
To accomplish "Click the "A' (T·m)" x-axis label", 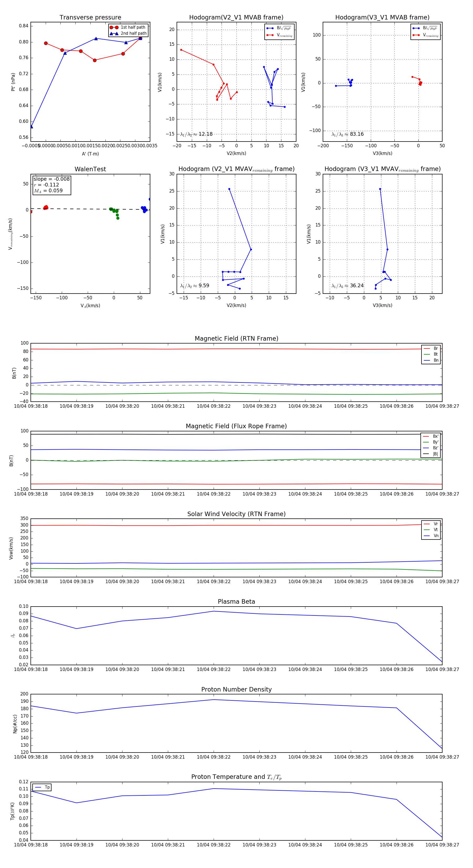I will (90, 154).
